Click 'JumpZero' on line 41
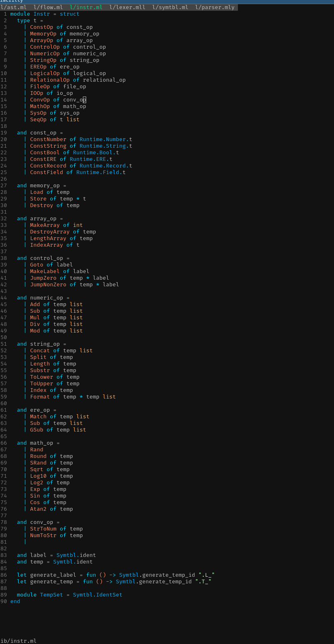Image resolution: width=334 pixels, height=644 pixels. pyautogui.click(x=43, y=278)
